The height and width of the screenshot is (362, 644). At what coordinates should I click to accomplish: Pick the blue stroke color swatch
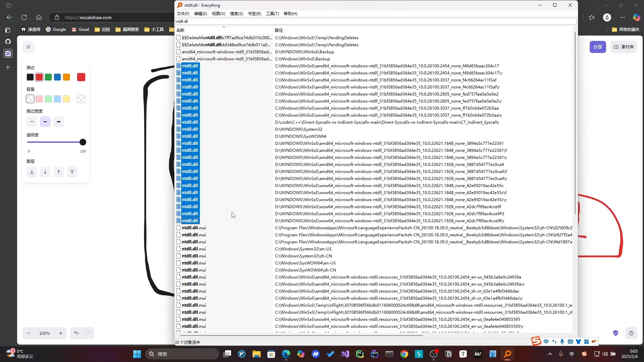point(57,77)
